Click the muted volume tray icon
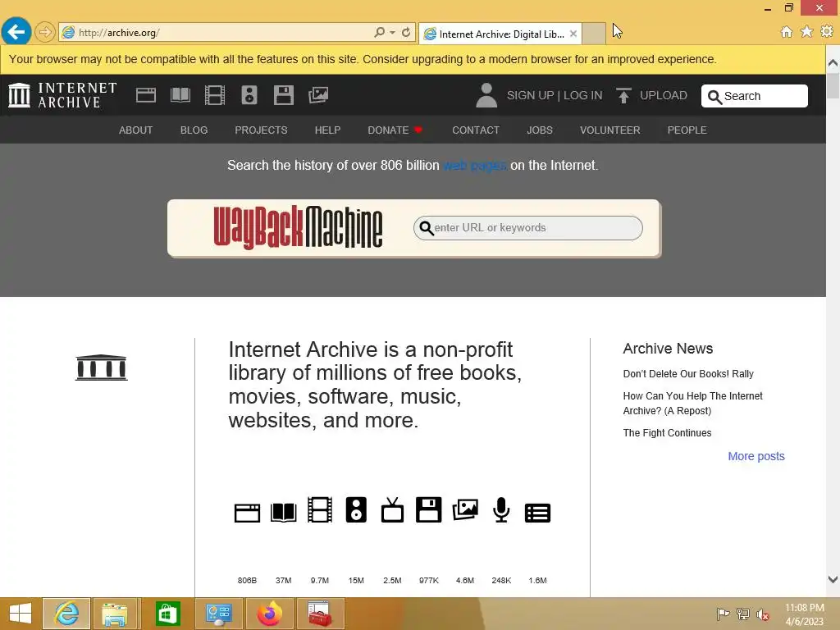The height and width of the screenshot is (630, 840). pos(762,614)
